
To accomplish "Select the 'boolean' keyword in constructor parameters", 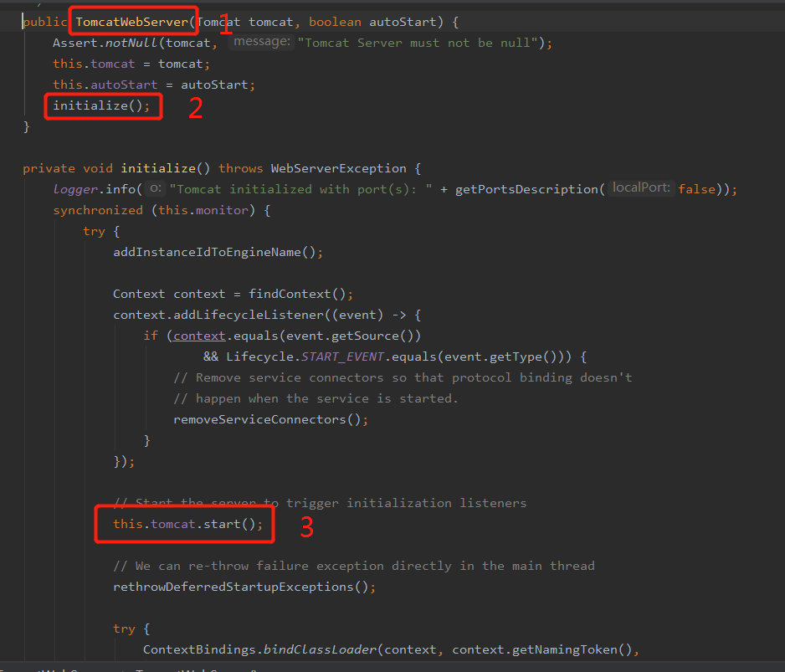I will point(335,22).
